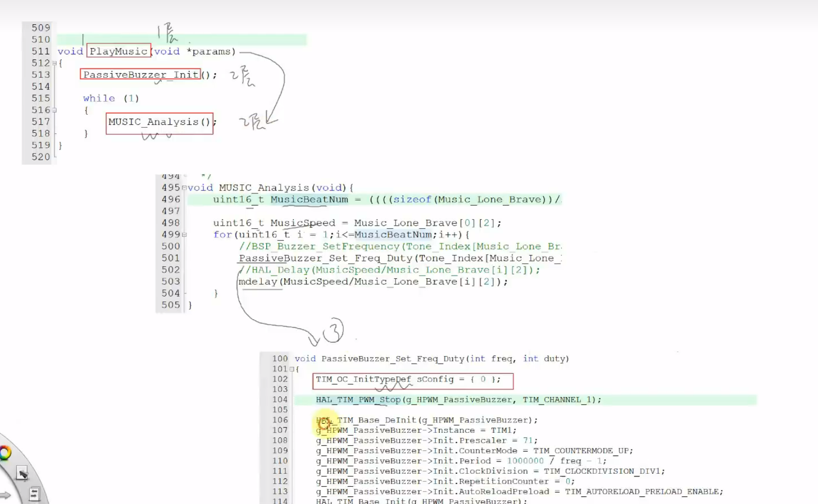Viewport: 818px width, 504px height.
Task: Click the mdelay call on line 503
Action: pyautogui.click(x=373, y=281)
